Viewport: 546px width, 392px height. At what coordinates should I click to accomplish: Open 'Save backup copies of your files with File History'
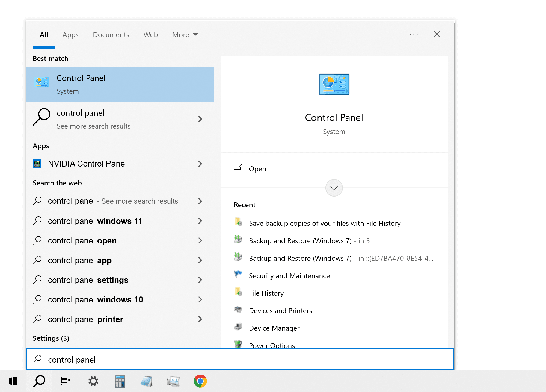tap(325, 223)
